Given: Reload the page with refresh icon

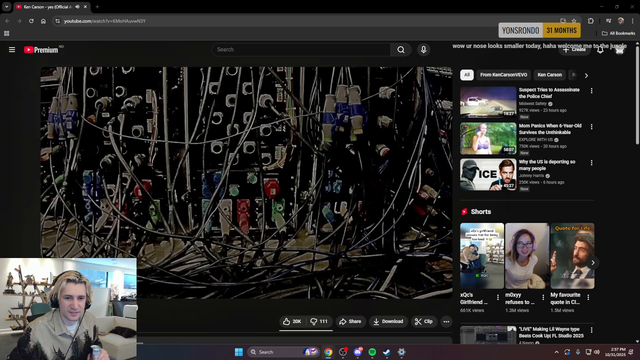Looking at the screenshot, I should (x=31, y=21).
